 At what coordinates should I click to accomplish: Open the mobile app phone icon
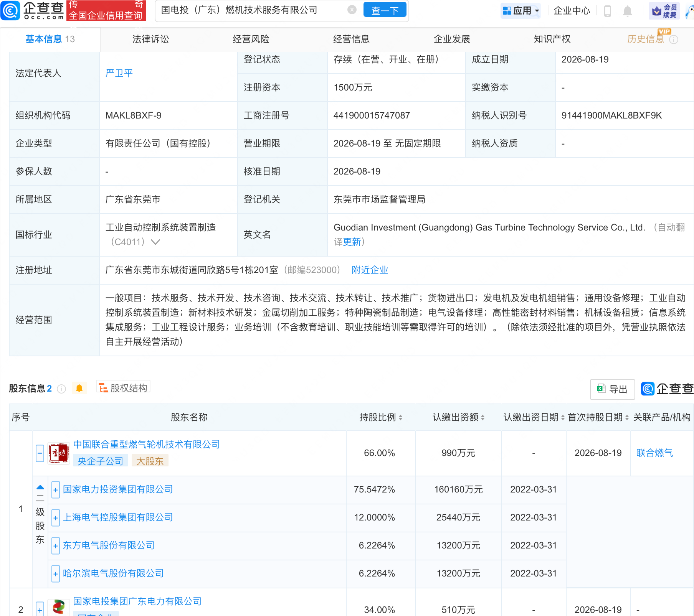coord(607,11)
